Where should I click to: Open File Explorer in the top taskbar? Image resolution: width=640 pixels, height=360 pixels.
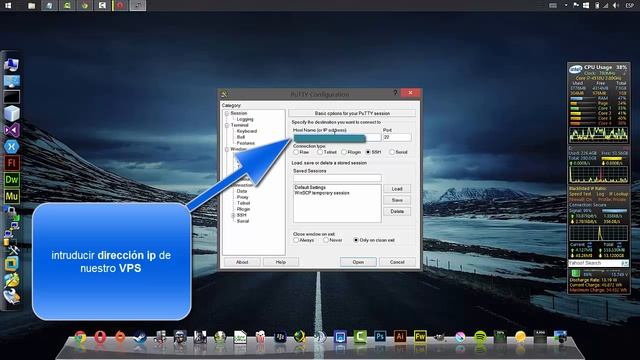pyautogui.click(x=31, y=5)
